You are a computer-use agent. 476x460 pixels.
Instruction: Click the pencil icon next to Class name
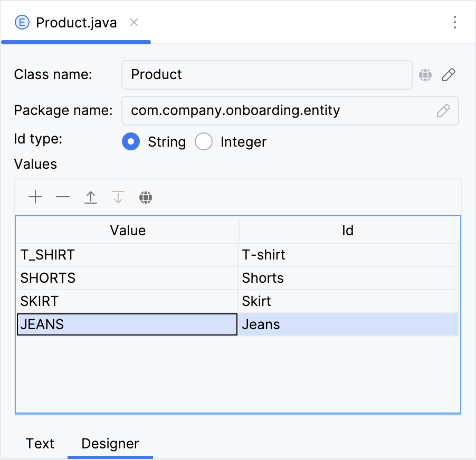click(x=448, y=75)
